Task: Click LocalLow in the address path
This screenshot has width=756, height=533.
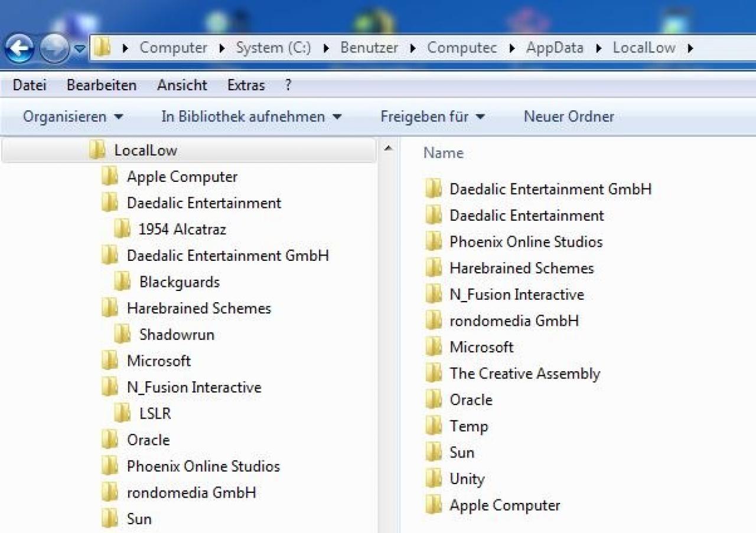Action: (644, 48)
